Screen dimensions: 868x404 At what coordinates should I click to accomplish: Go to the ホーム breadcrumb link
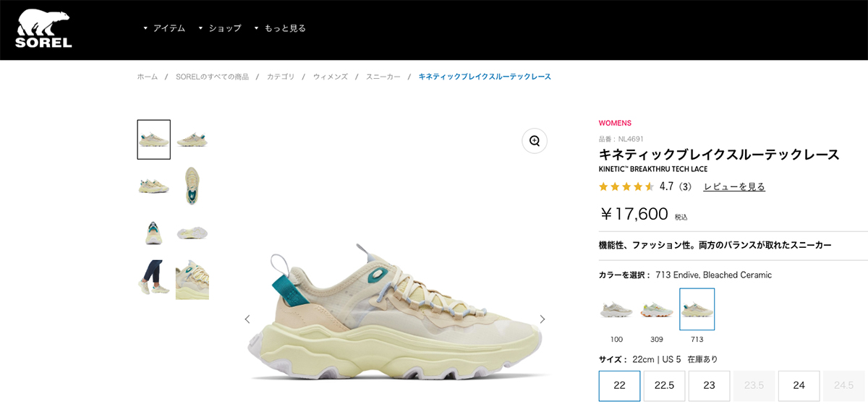click(x=148, y=77)
